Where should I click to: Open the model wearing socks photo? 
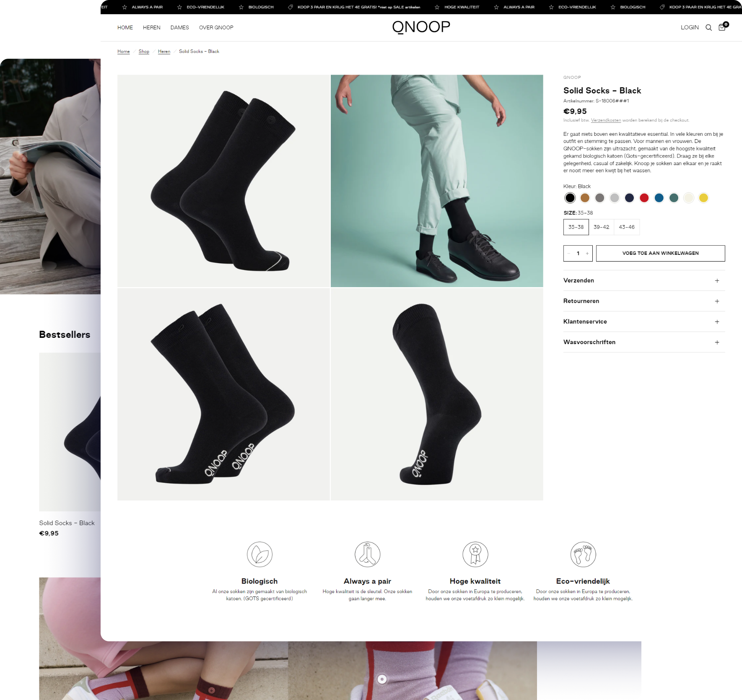(437, 181)
